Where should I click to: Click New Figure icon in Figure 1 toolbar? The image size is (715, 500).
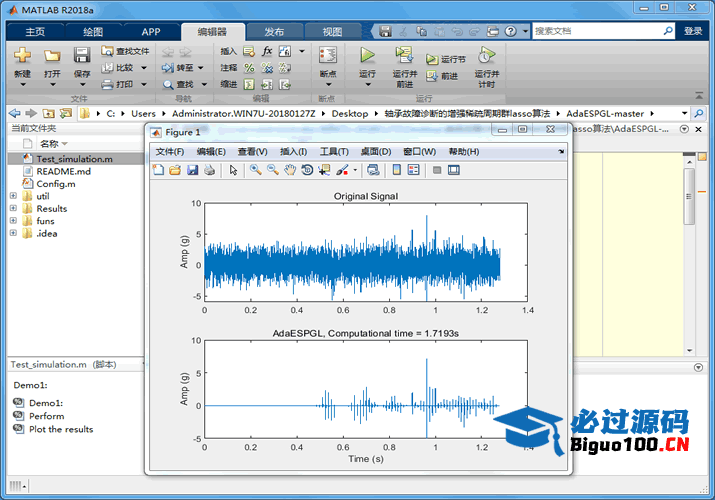point(158,170)
